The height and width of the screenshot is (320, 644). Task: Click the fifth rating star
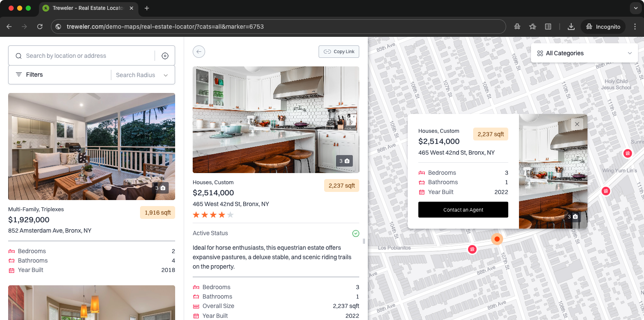[230, 215]
